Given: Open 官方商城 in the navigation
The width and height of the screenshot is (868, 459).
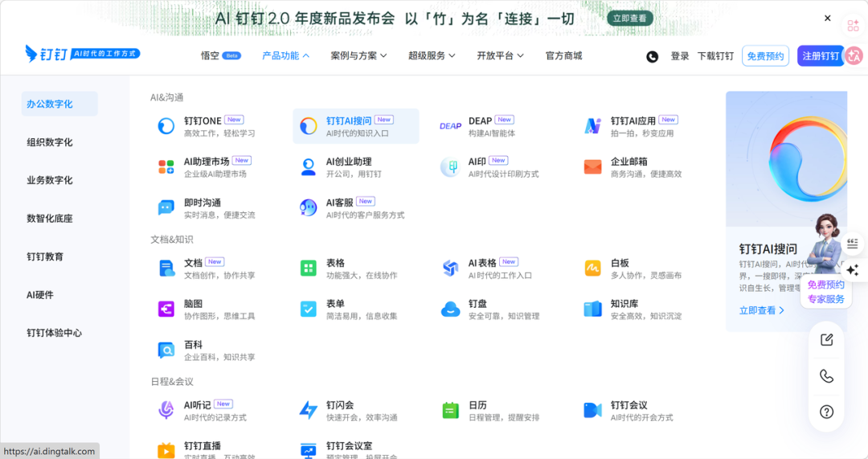Looking at the screenshot, I should (x=563, y=55).
